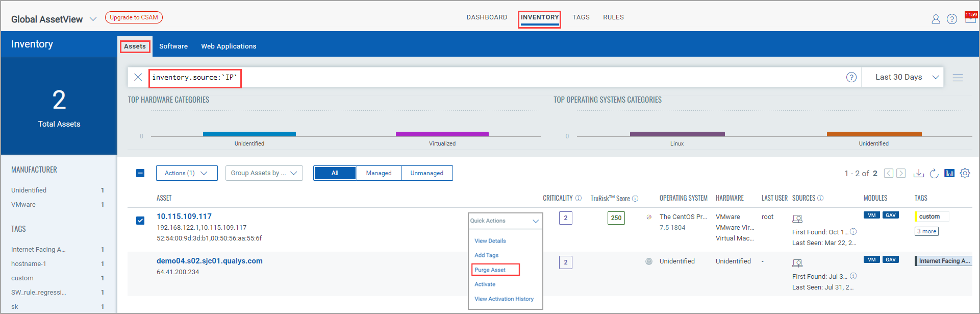Open the Group Assets by dropdown
Image resolution: width=980 pixels, height=314 pixels.
point(264,173)
